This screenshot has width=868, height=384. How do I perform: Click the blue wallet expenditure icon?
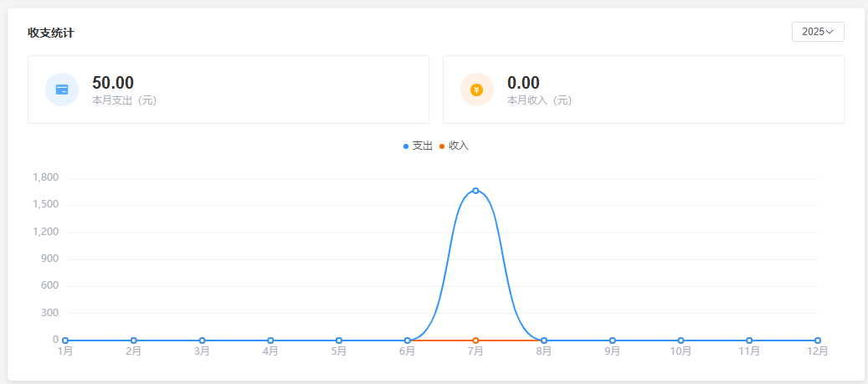[x=62, y=90]
